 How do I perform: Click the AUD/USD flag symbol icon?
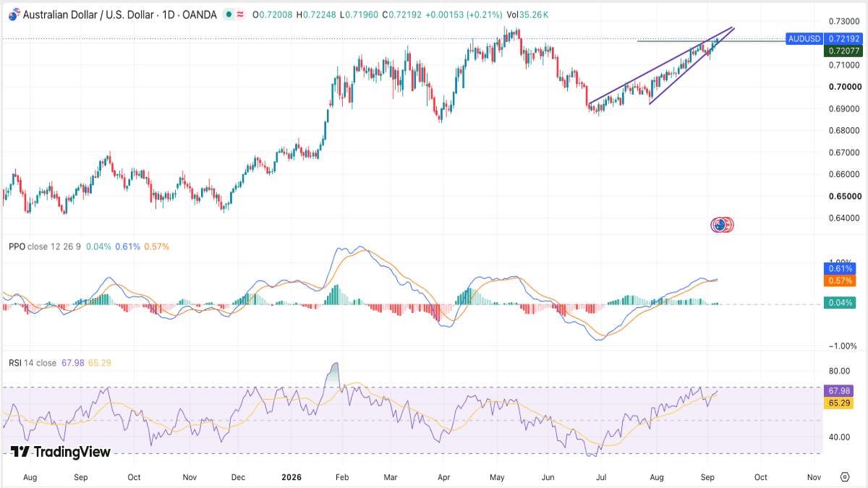click(x=13, y=14)
